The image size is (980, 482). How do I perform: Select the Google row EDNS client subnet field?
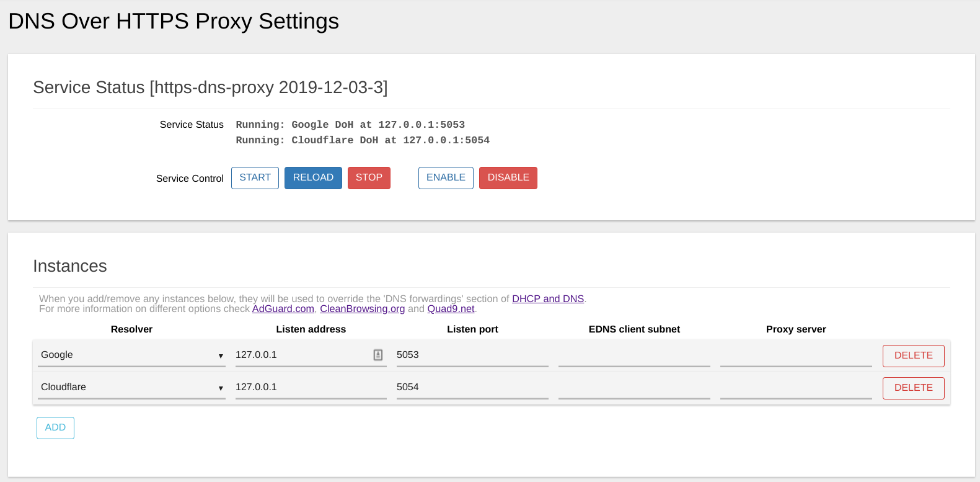(x=633, y=355)
